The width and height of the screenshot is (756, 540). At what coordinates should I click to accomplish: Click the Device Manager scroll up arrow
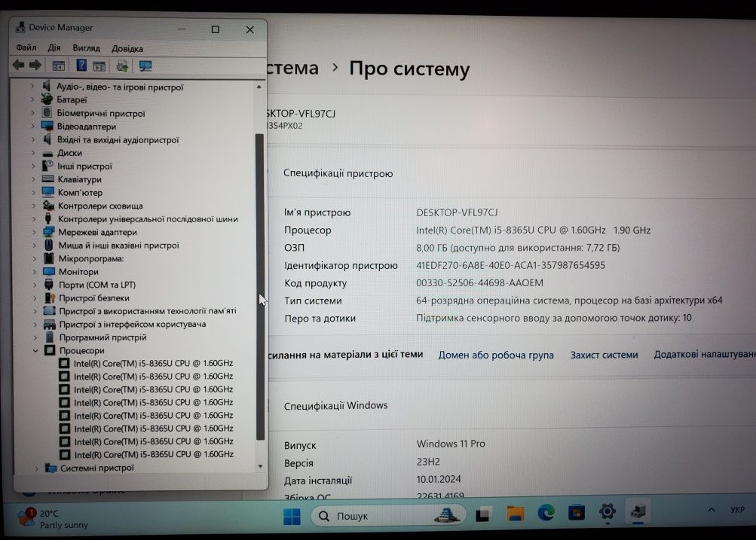[259, 87]
